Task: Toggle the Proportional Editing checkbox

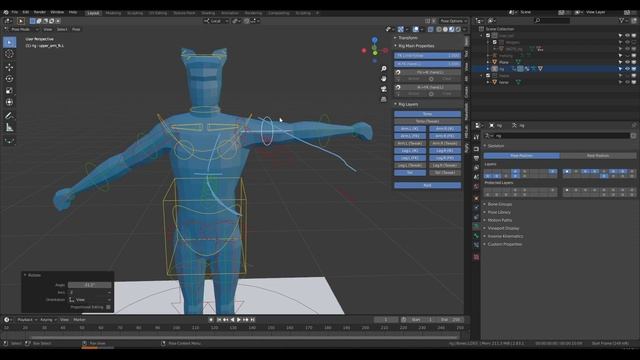Action: pos(108,307)
